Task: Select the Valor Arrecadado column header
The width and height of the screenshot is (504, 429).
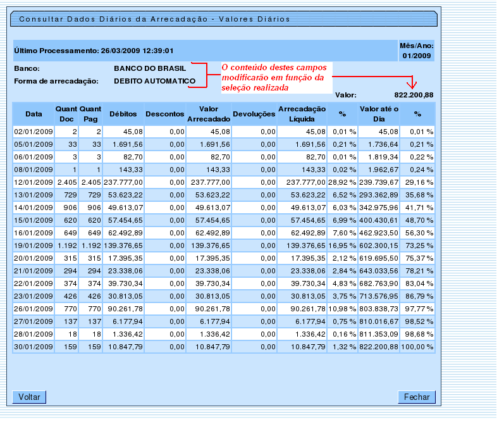Action: pyautogui.click(x=208, y=114)
